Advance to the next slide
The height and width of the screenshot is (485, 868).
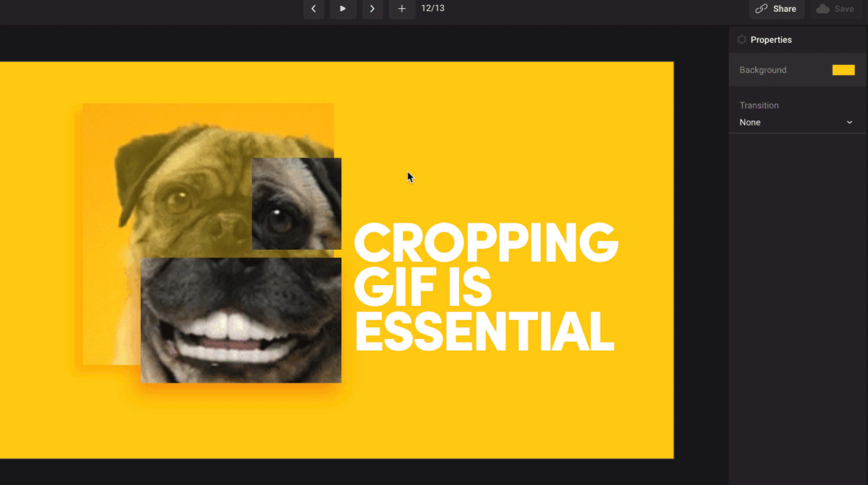coord(372,9)
